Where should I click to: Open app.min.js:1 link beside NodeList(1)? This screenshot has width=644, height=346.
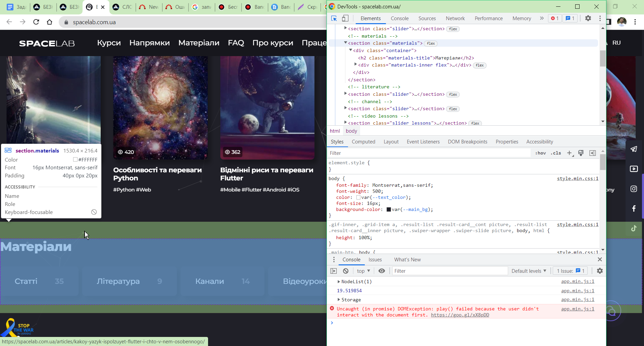pyautogui.click(x=578, y=282)
